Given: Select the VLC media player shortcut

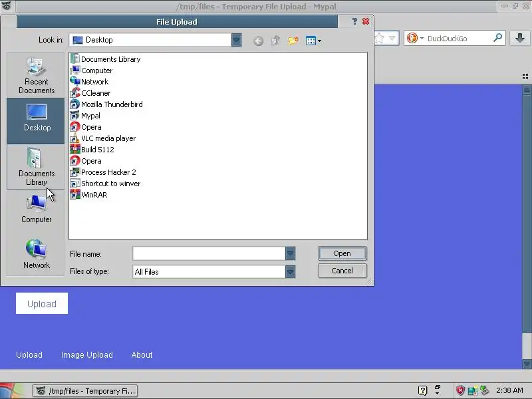Looking at the screenshot, I should click(103, 138).
